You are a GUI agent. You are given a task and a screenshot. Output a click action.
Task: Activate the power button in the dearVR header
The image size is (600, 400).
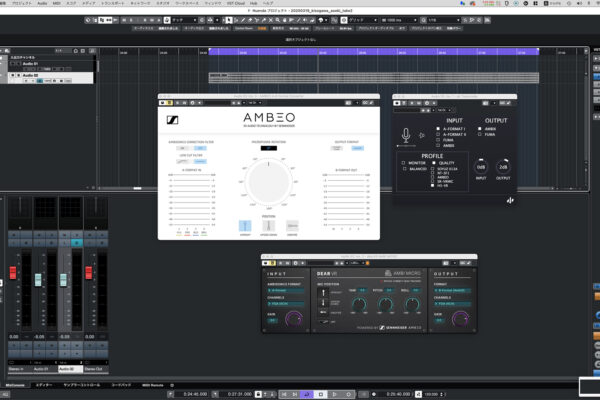click(266, 263)
